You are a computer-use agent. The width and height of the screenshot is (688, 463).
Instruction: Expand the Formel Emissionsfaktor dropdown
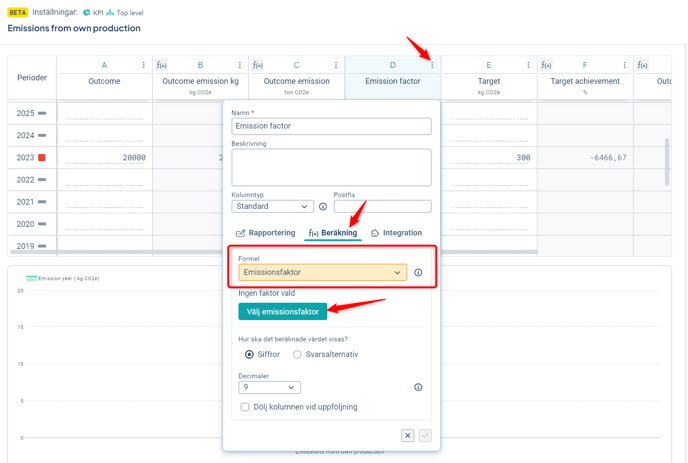click(322, 272)
